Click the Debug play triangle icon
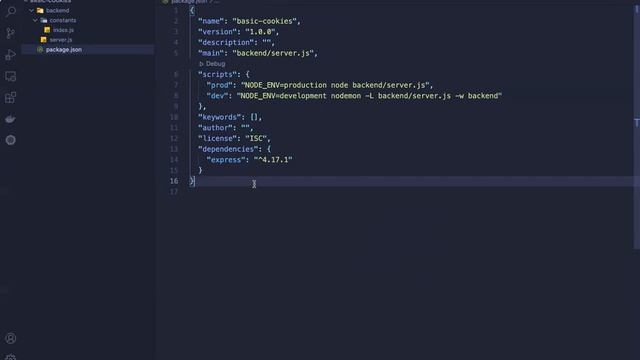 pyautogui.click(x=201, y=64)
